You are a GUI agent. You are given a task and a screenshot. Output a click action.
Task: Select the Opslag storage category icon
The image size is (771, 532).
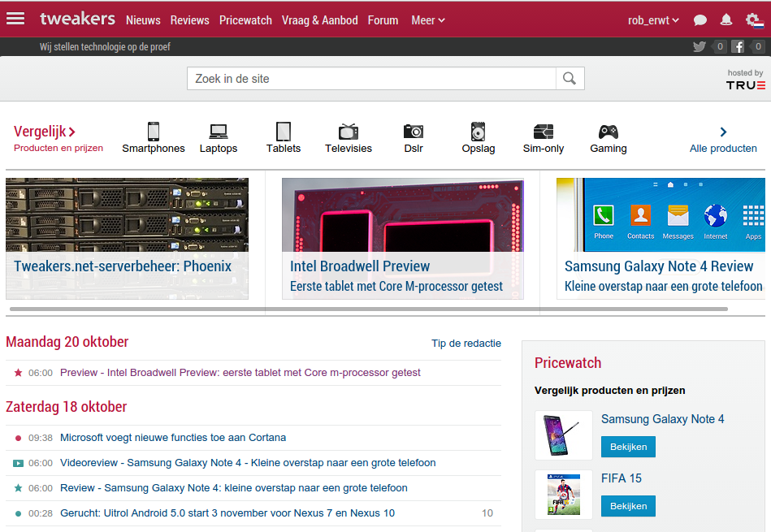[x=478, y=132]
